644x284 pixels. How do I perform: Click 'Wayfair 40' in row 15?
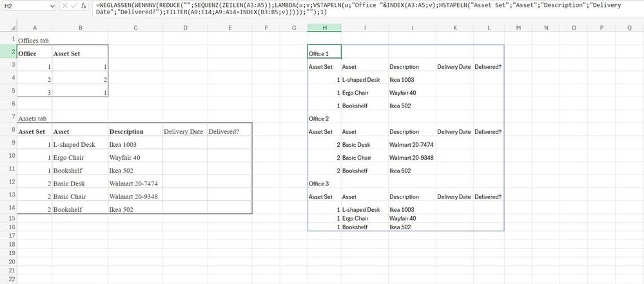(x=413, y=218)
